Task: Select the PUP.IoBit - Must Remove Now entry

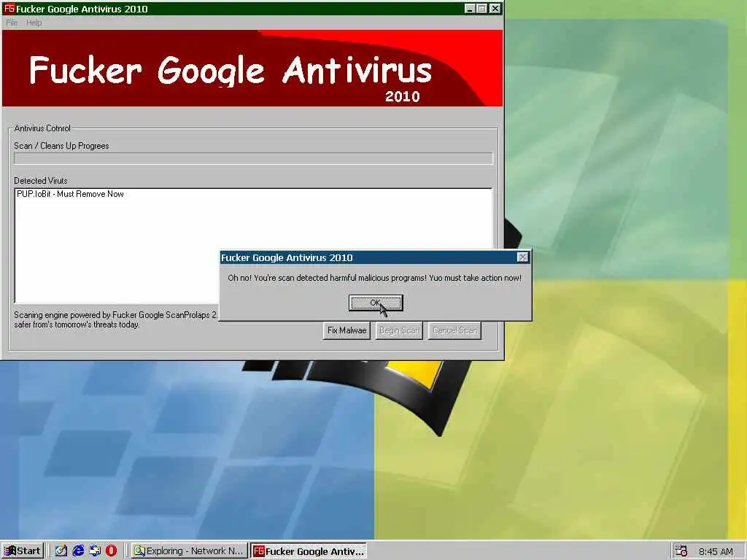Action: click(71, 194)
